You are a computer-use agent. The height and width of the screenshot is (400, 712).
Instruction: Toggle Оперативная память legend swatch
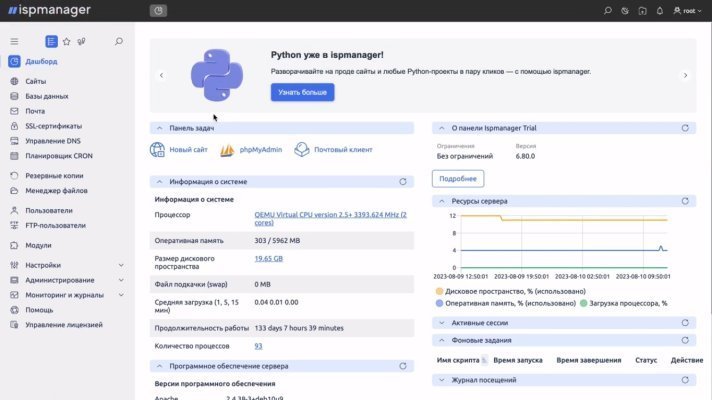point(439,303)
